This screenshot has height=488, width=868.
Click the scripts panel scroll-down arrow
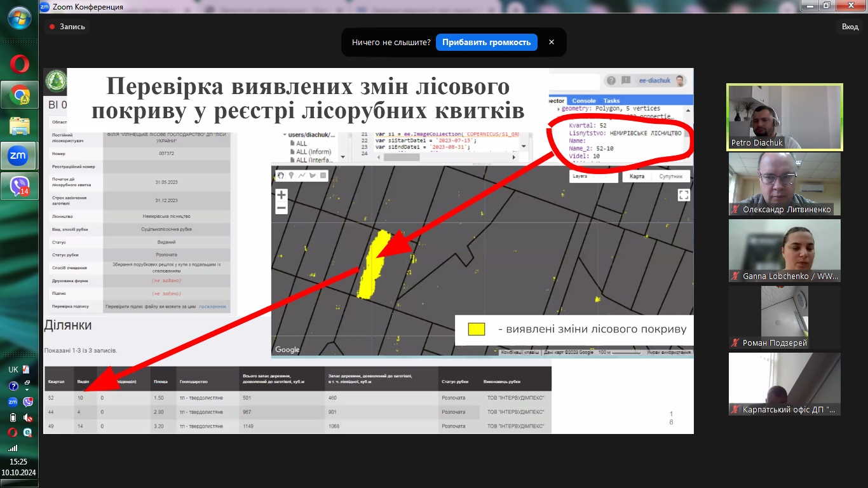[343, 156]
